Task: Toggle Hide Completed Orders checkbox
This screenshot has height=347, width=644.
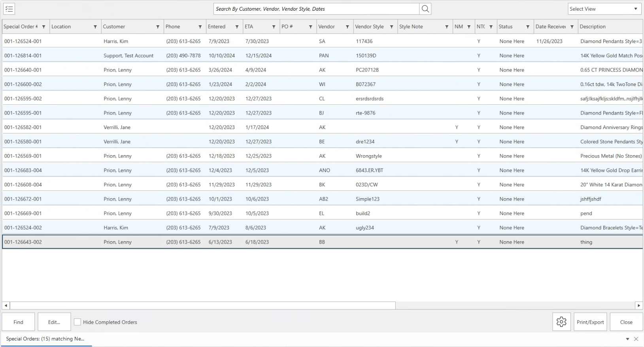Action: click(x=77, y=322)
